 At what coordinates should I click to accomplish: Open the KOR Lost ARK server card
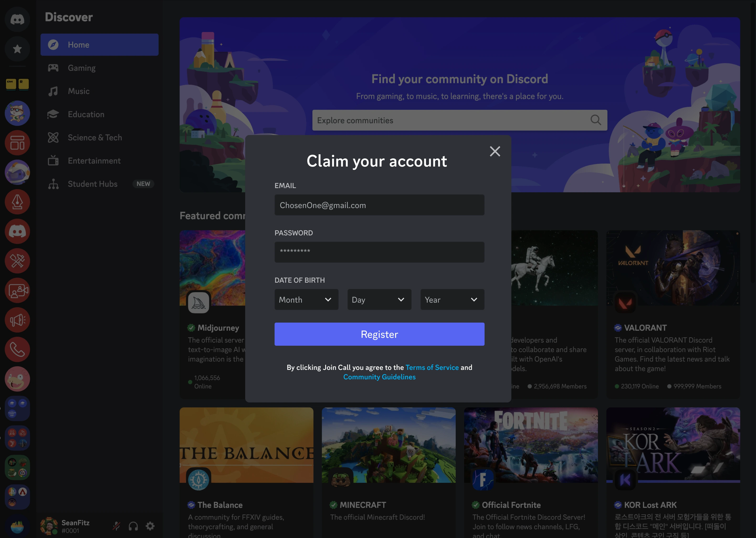pos(673,473)
